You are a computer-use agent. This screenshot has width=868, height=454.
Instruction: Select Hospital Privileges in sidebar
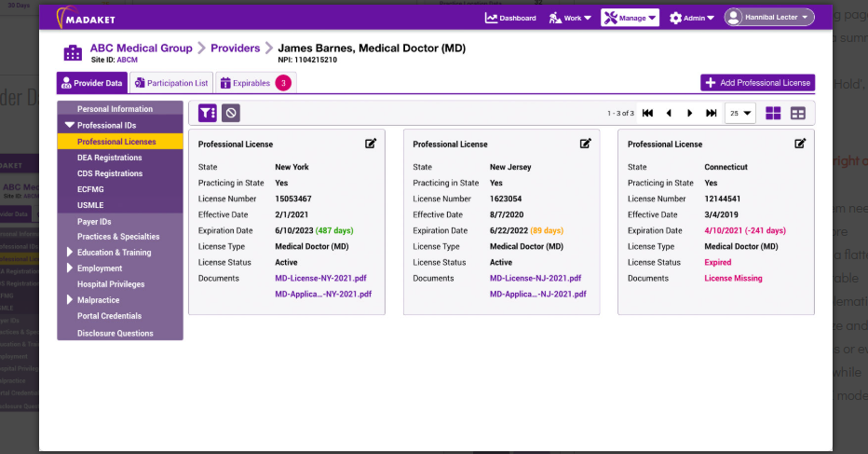tap(120, 283)
